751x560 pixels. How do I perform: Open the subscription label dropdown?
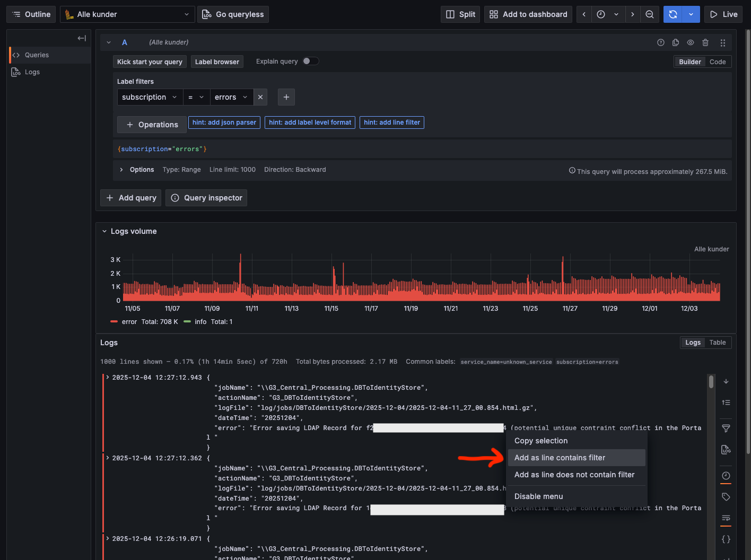(150, 97)
